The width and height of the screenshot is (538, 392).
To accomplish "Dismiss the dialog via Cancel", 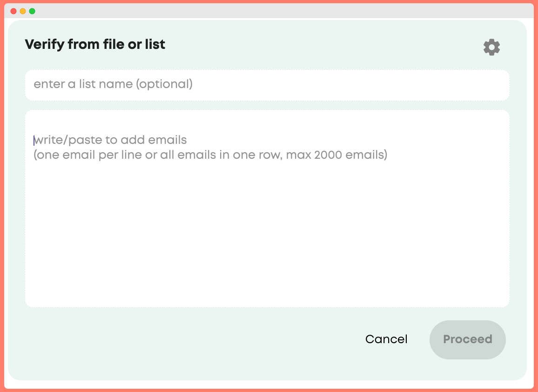I will pyautogui.click(x=386, y=339).
